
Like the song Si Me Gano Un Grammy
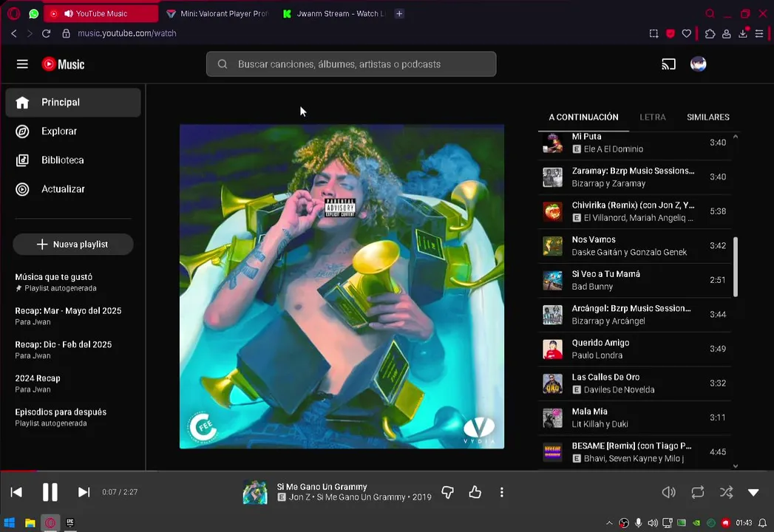[x=475, y=492]
